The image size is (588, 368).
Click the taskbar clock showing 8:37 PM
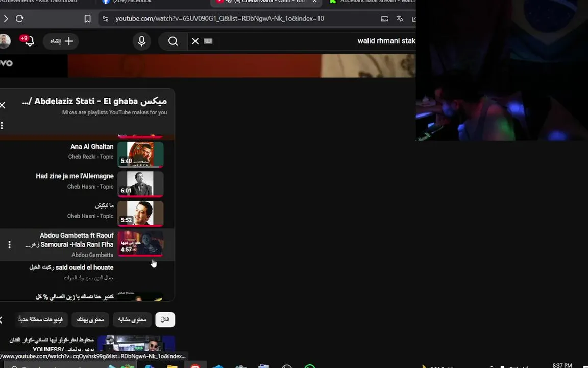(562, 365)
